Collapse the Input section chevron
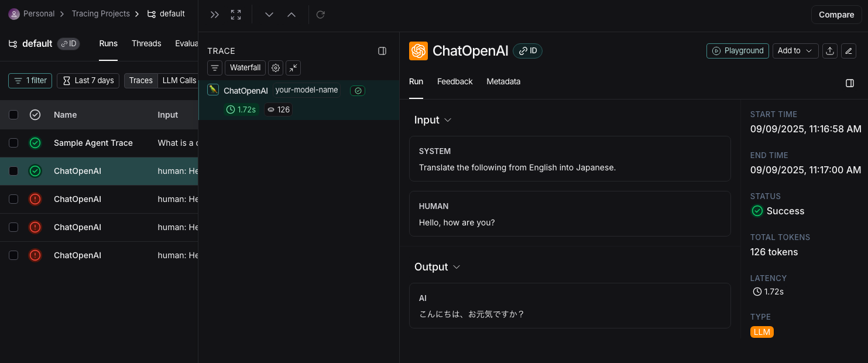The height and width of the screenshot is (363, 868). point(448,120)
